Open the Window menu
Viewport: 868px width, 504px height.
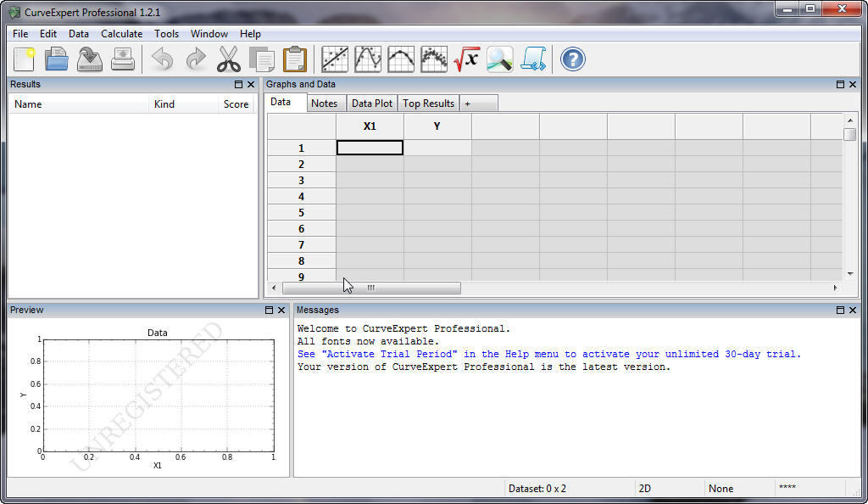(x=209, y=34)
